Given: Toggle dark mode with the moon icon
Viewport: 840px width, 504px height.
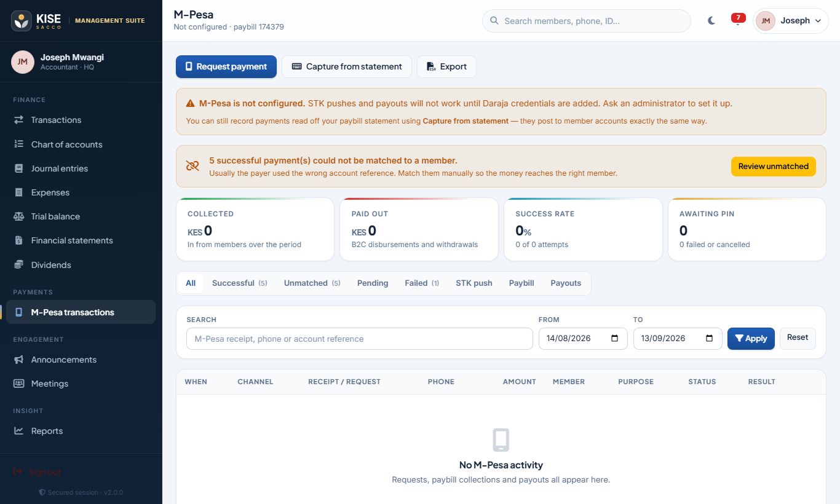Looking at the screenshot, I should [x=711, y=21].
